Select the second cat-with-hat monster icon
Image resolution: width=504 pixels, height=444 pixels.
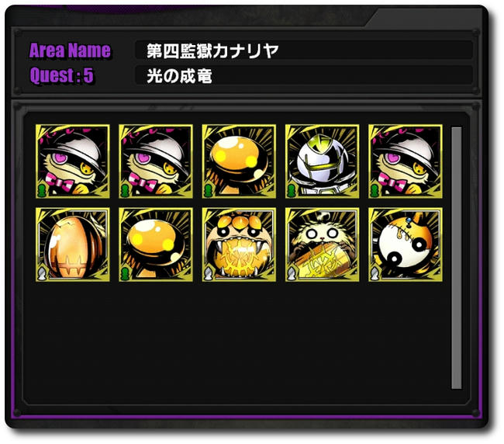(x=156, y=161)
